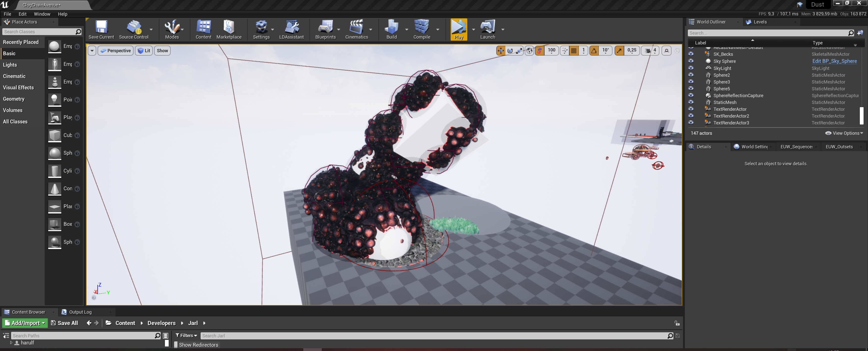Hide the Sphere2 actor
Screen dimensions: 868x351
[x=691, y=75]
